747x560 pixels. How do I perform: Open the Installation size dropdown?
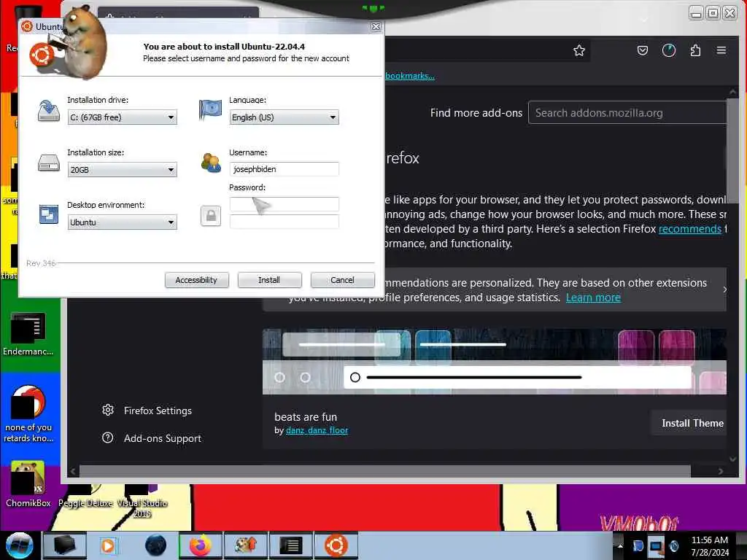coord(122,169)
